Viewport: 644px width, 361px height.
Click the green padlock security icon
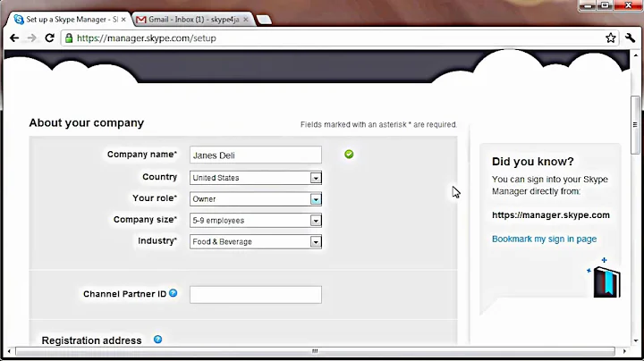point(69,38)
